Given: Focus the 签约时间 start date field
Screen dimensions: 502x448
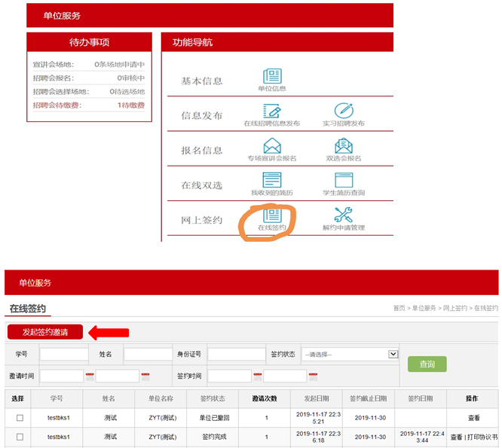Looking at the screenshot, I should click(x=230, y=376).
